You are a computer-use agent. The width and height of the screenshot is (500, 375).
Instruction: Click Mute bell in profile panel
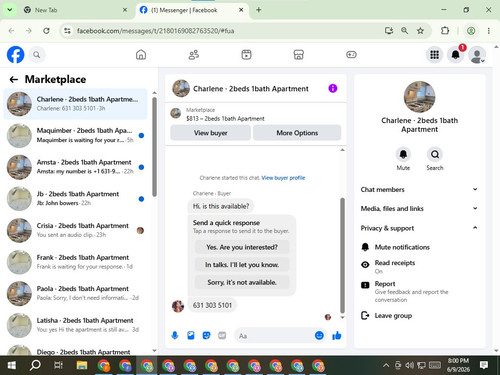tap(403, 154)
